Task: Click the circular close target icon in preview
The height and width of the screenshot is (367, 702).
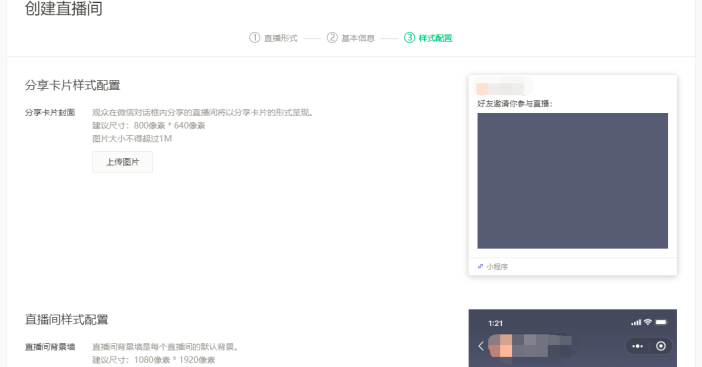Action: coord(661,346)
